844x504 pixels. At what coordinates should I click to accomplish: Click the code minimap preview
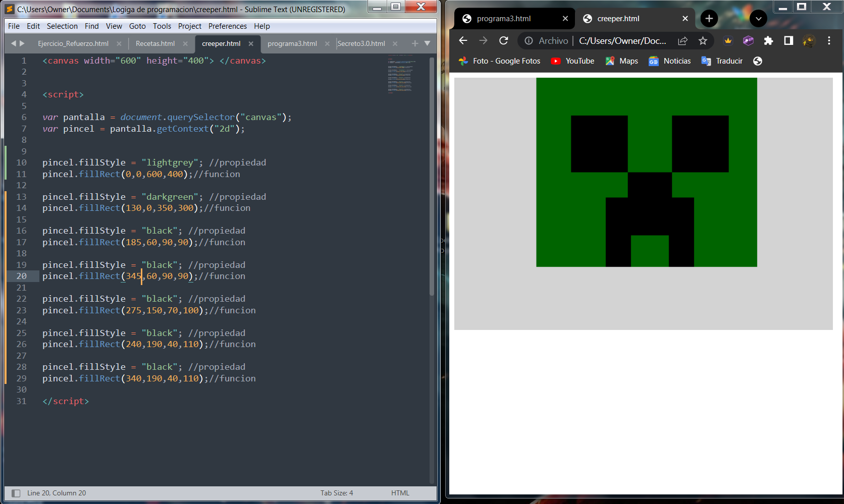(x=401, y=74)
